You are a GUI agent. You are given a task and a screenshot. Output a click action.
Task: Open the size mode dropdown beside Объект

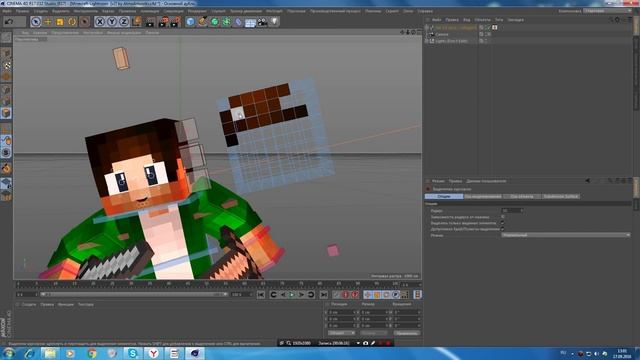click(373, 333)
